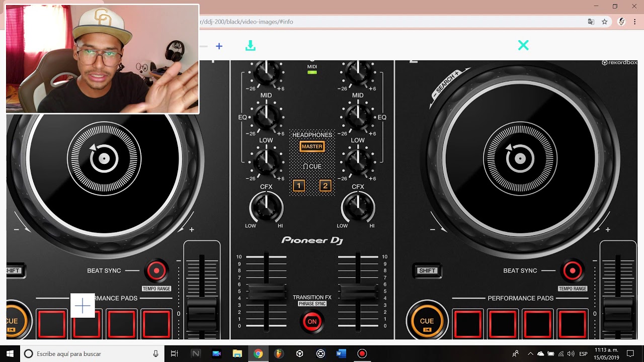Download the image with the teal download icon
This screenshot has height=362, width=644.
[251, 46]
